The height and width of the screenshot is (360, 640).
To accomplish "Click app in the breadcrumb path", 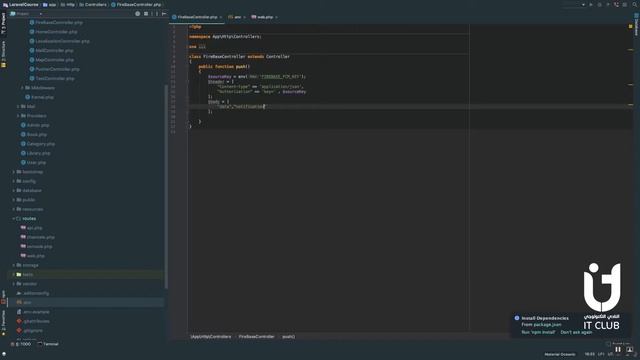I will [49, 4].
